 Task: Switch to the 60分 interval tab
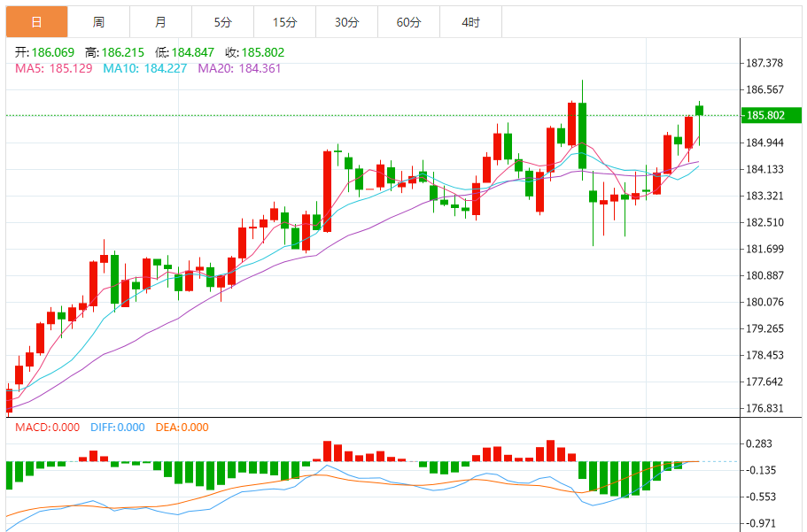408,22
